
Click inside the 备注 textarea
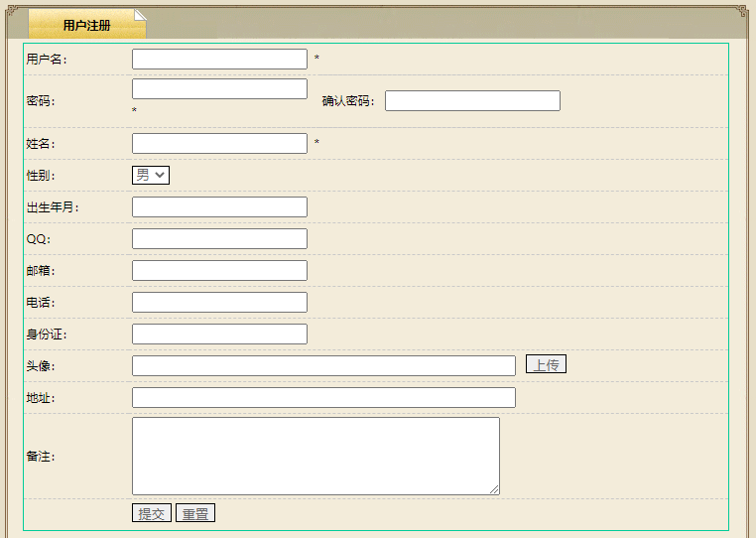point(315,456)
